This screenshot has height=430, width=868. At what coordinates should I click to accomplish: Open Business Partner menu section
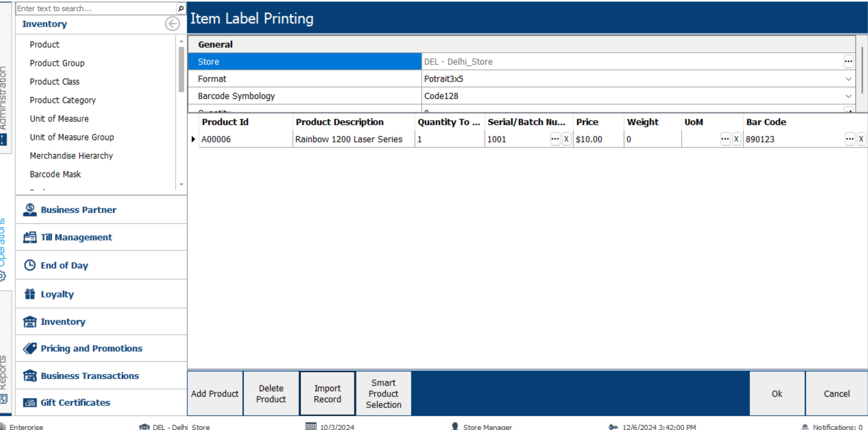point(101,210)
